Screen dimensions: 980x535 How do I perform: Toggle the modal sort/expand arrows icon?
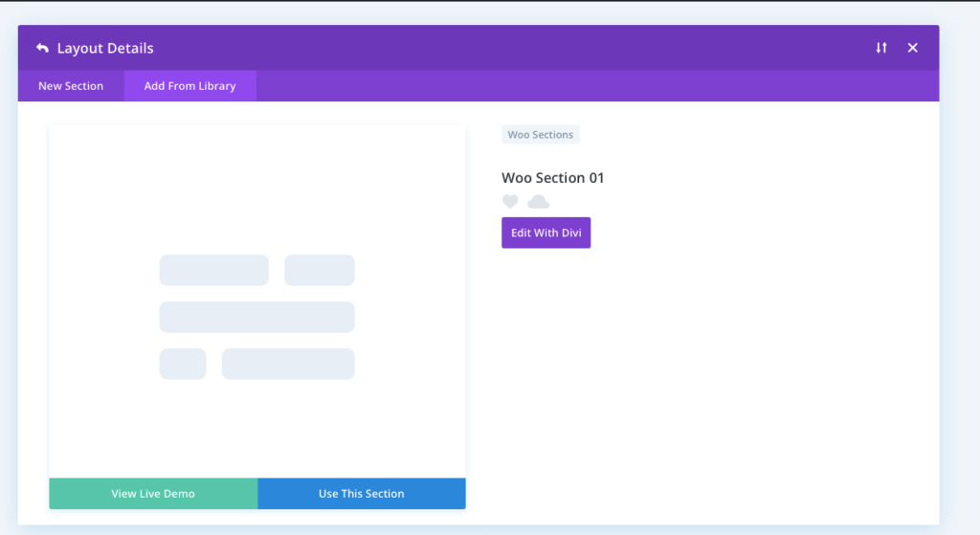click(x=881, y=48)
